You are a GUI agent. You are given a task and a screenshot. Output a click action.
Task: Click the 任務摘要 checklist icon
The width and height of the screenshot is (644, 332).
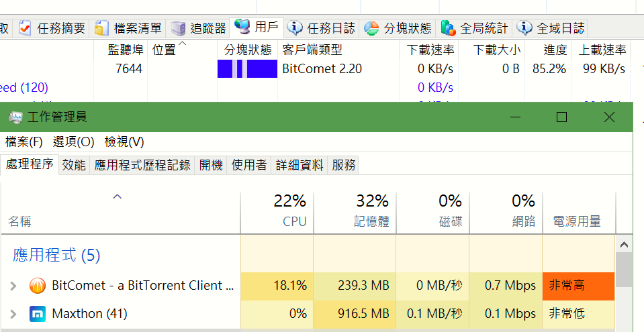point(25,28)
